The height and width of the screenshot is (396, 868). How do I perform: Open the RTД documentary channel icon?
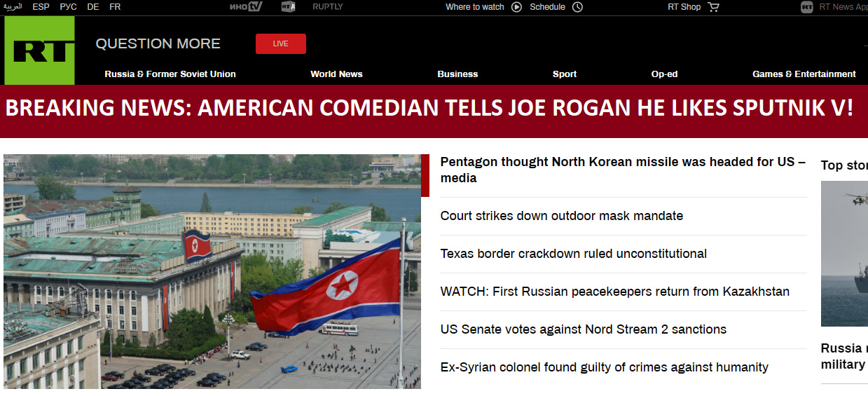pyautogui.click(x=288, y=7)
